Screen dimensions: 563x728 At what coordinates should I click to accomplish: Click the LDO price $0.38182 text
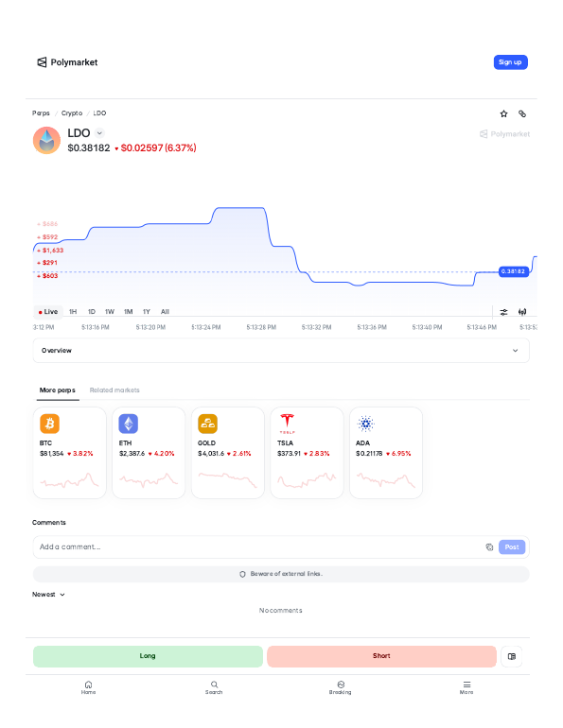(89, 147)
